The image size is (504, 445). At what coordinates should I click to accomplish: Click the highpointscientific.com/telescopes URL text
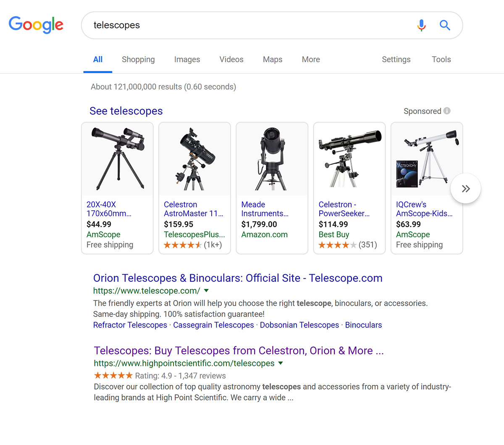(184, 363)
